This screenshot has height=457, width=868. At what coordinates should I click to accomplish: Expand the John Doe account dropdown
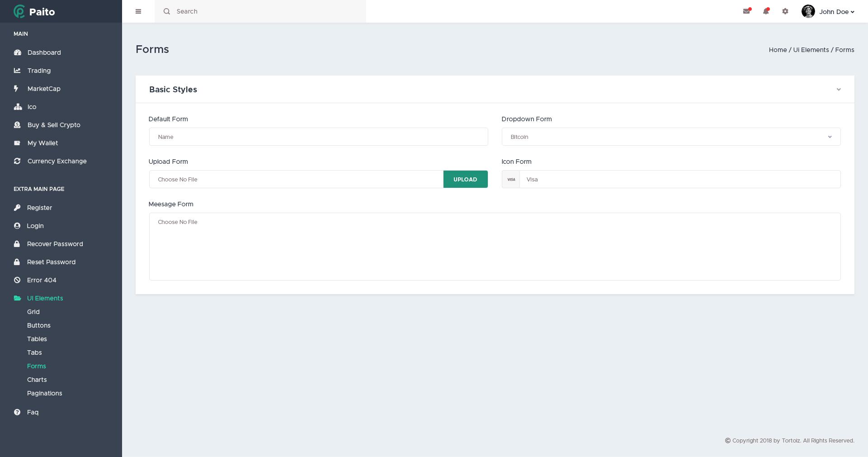tap(833, 12)
